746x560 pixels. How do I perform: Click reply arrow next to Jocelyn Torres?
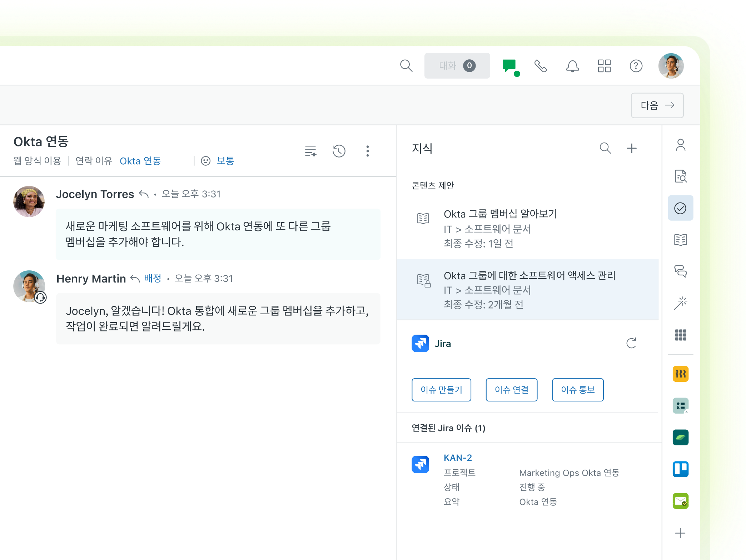pyautogui.click(x=144, y=194)
